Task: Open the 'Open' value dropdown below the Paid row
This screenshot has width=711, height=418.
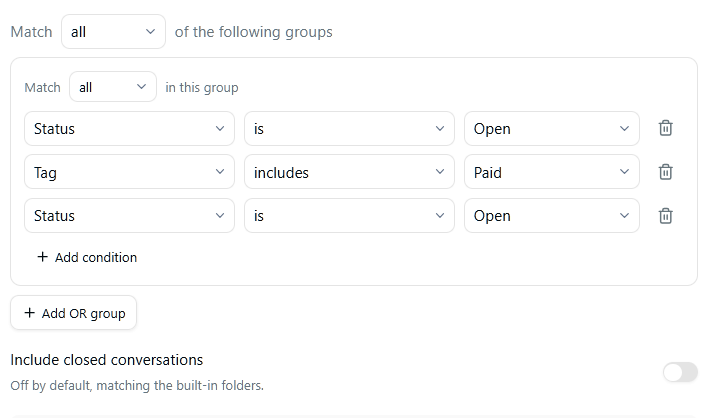Action: [552, 215]
